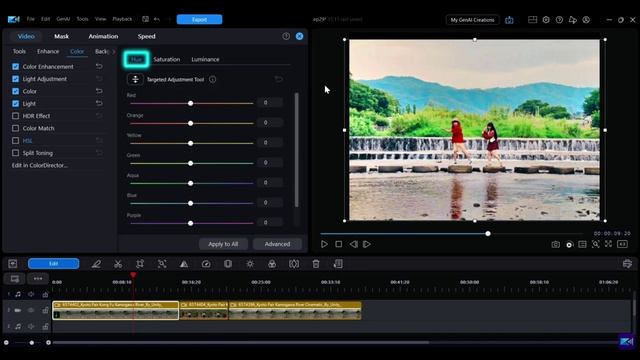Open the layout switch icon in title bar
The image size is (640, 360).
pos(532,20)
